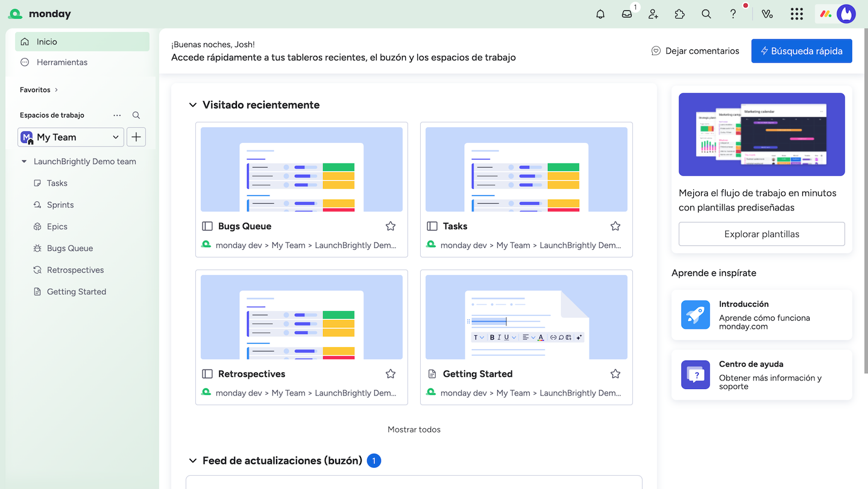Collapse Feed de actualizaciones section

(193, 461)
